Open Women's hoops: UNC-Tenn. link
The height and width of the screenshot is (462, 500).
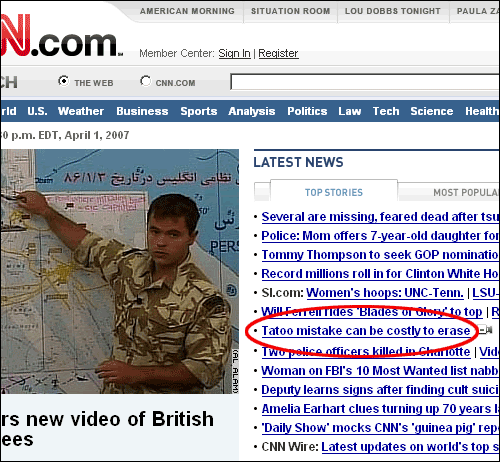pyautogui.click(x=385, y=293)
